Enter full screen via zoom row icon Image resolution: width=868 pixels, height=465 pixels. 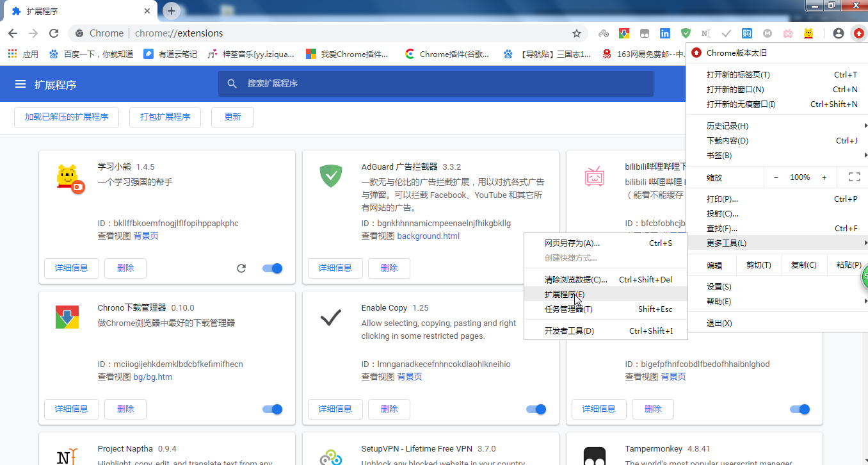[x=854, y=177]
